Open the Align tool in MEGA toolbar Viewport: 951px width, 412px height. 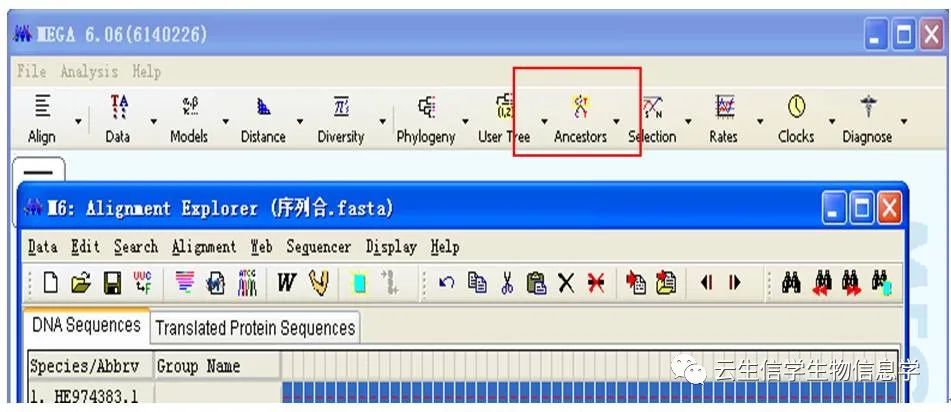pyautogui.click(x=42, y=120)
